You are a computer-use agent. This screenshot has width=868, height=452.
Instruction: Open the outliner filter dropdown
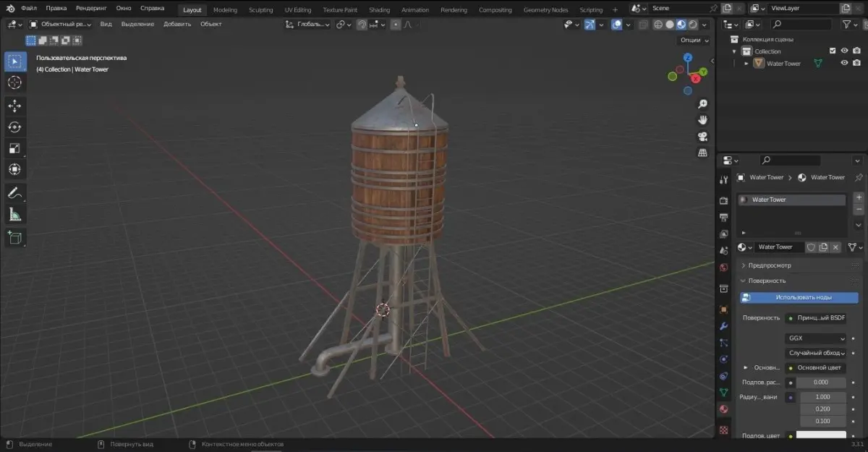point(849,25)
